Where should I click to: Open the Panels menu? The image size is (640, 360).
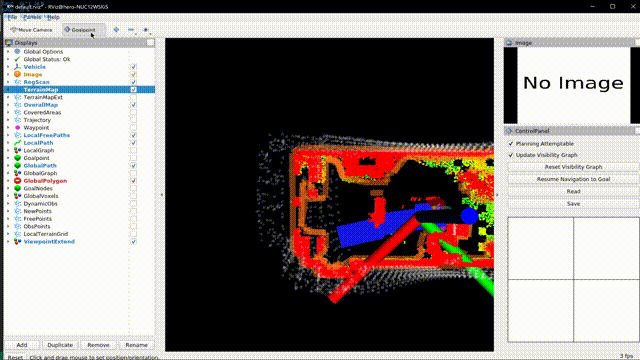click(x=32, y=17)
